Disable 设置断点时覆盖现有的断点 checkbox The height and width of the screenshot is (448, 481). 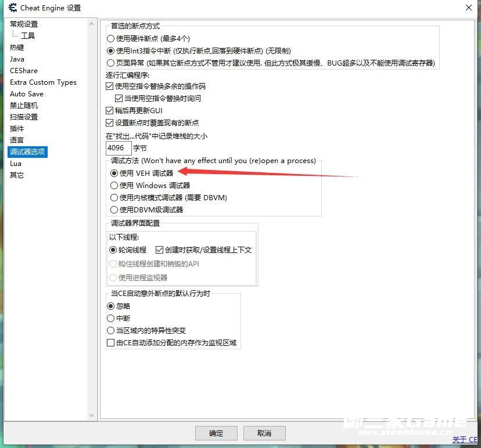[110, 123]
